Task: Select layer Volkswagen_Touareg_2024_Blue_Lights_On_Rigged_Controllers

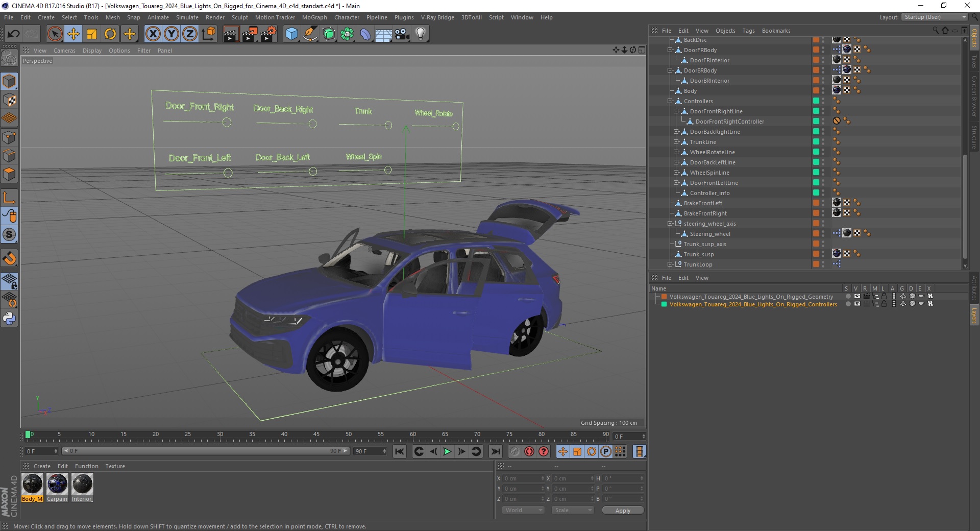Action: 753,304
